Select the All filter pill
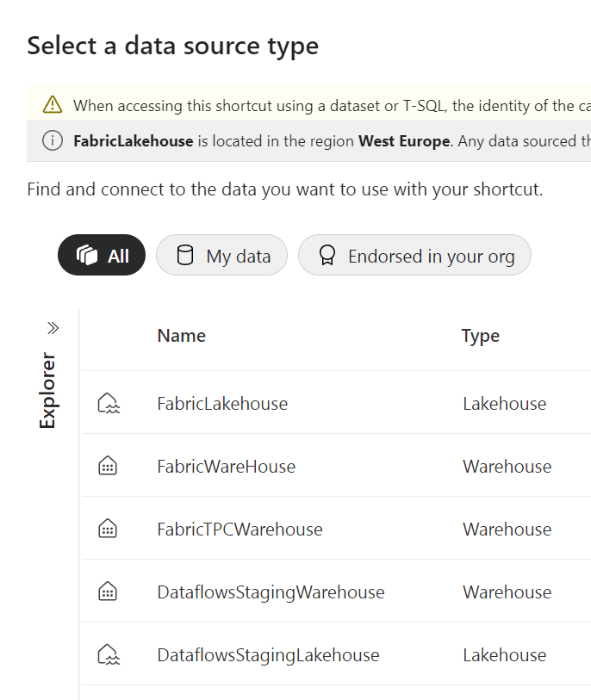 [102, 256]
